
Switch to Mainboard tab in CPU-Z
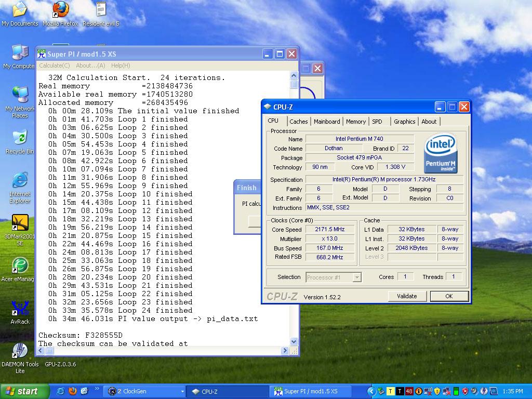327,122
